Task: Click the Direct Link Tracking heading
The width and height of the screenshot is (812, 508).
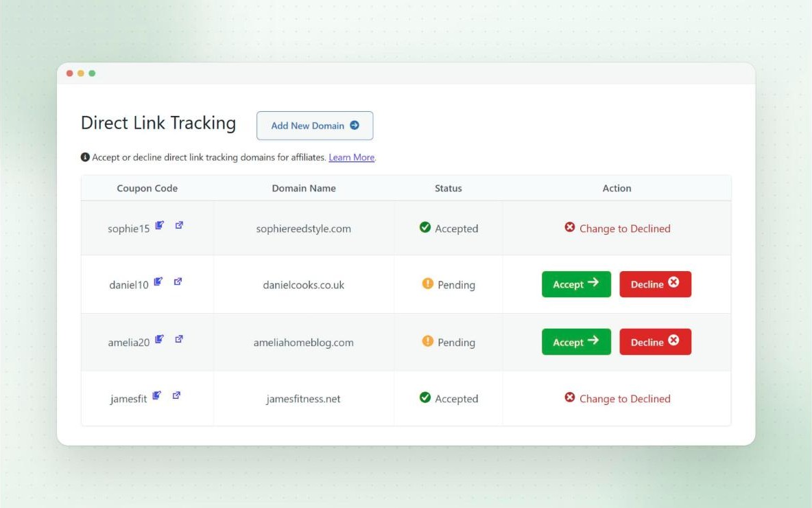Action: click(x=158, y=123)
